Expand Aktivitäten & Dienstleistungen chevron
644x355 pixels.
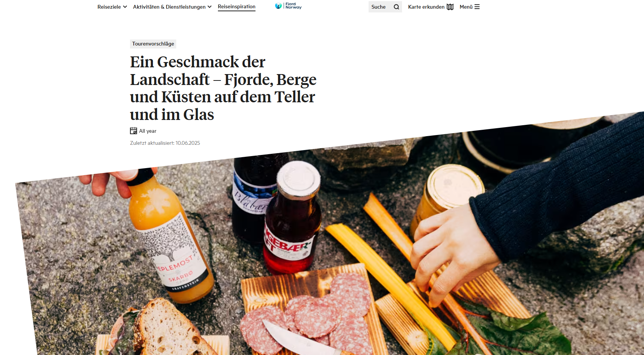click(x=209, y=7)
